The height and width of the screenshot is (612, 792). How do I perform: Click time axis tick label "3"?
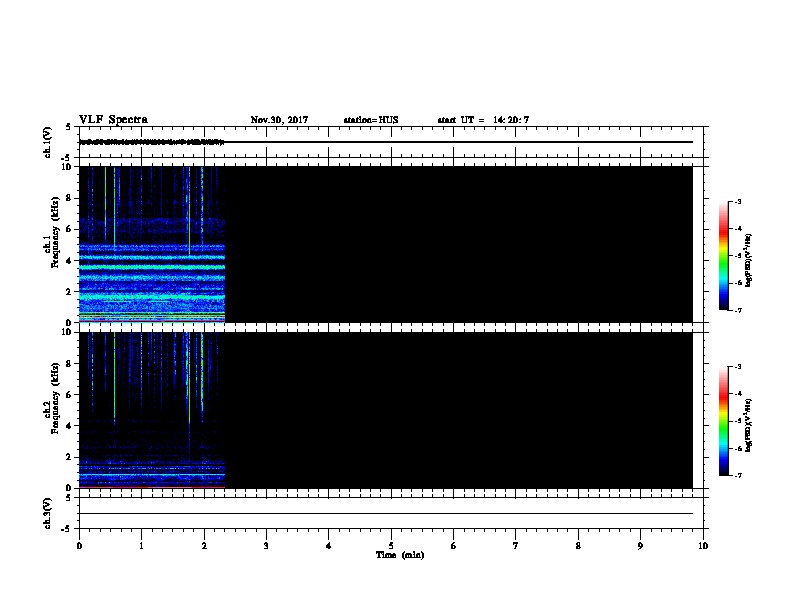click(x=266, y=545)
